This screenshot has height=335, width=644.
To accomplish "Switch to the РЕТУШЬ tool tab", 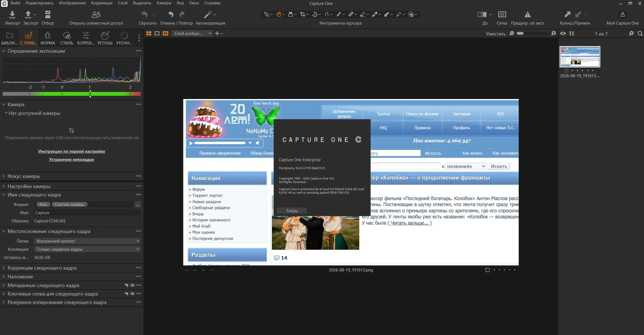I will click(x=105, y=38).
